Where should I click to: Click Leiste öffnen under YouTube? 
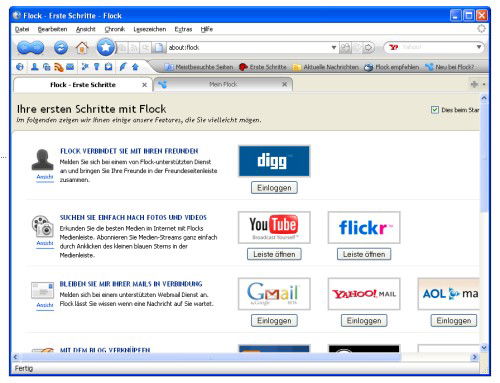tap(274, 254)
